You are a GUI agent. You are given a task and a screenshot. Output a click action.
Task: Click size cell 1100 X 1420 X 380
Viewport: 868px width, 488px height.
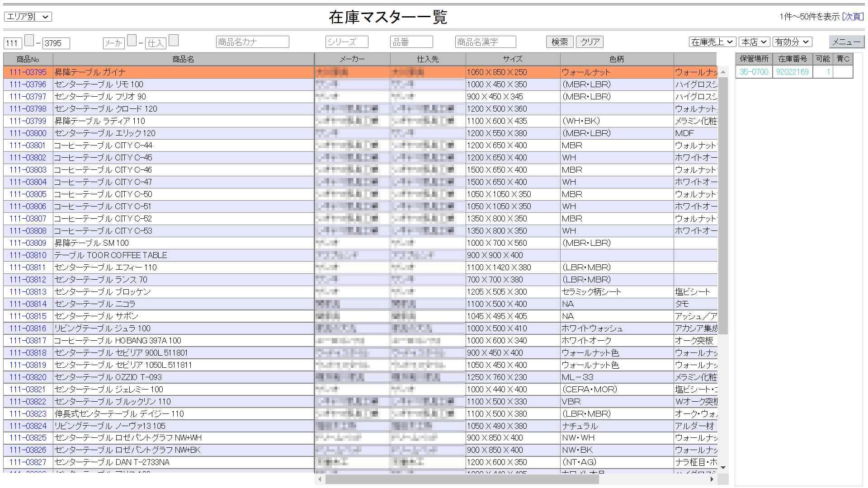513,267
